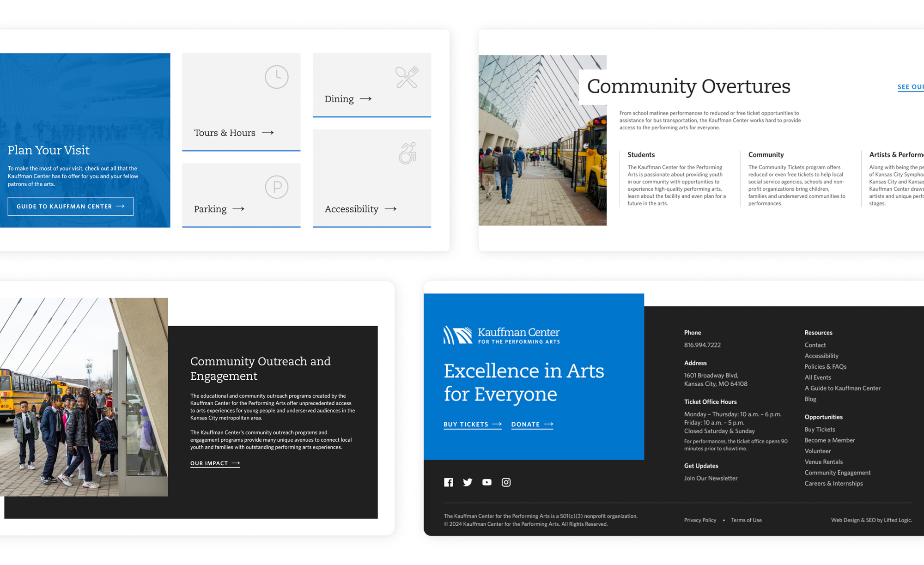Viewport: 924px width, 565px height.
Task: Click the address 1601 Broadway Blvd
Action: pyautogui.click(x=716, y=380)
